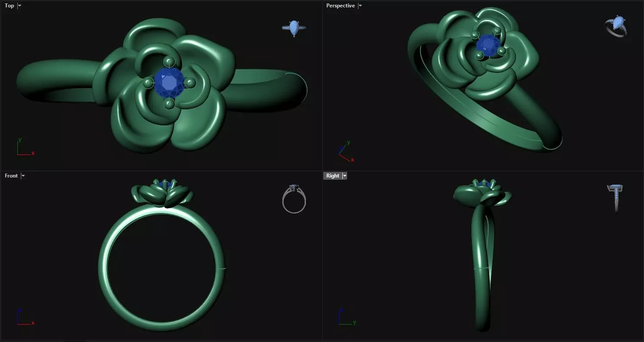Select the blue gemstone in Top view
Image resolution: width=644 pixels, height=342 pixels.
(169, 82)
